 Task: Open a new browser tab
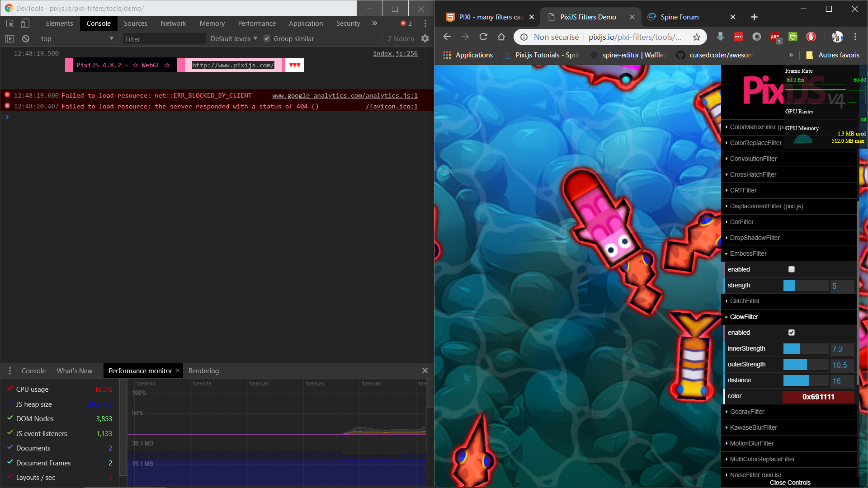point(754,17)
